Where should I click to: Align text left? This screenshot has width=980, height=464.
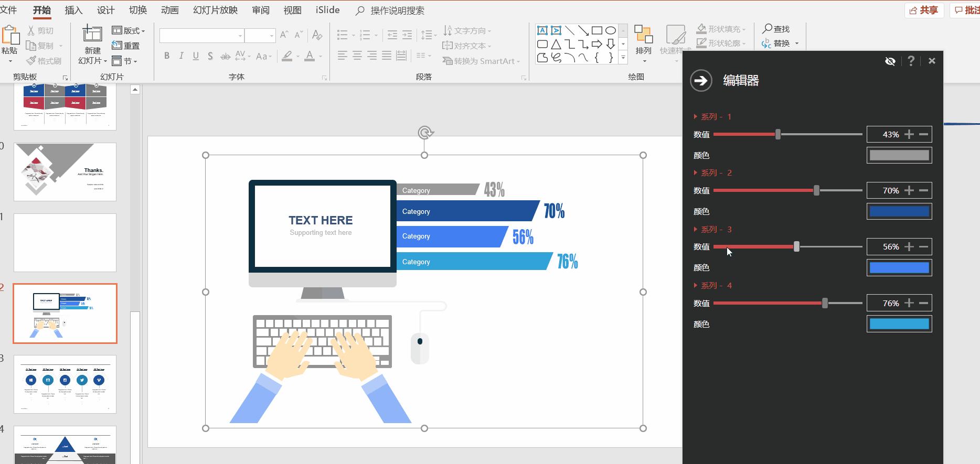(342, 56)
